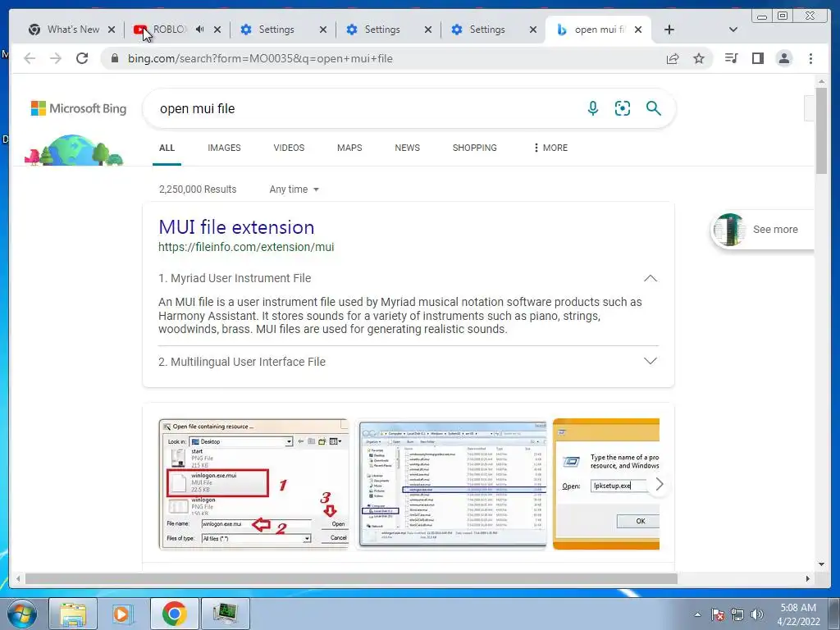This screenshot has height=630, width=840.
Task: Click the fileinfo.com/extension/mui URL link
Action: coord(246,247)
